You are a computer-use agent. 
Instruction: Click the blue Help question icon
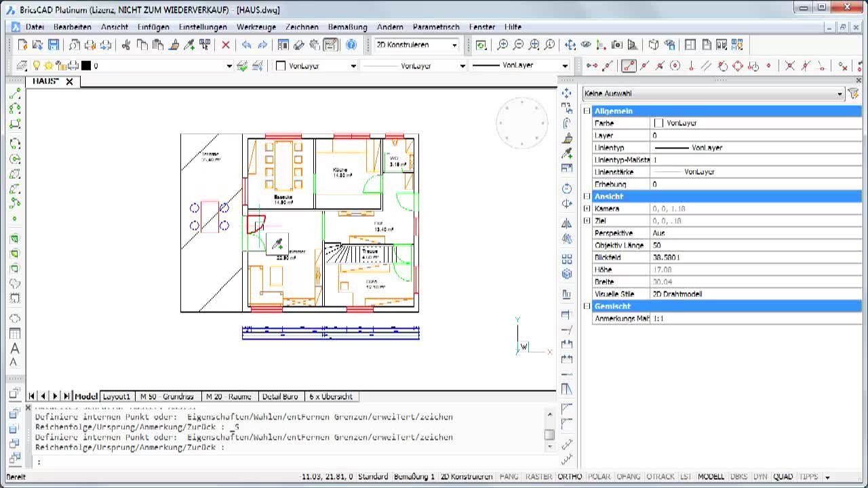pos(351,45)
